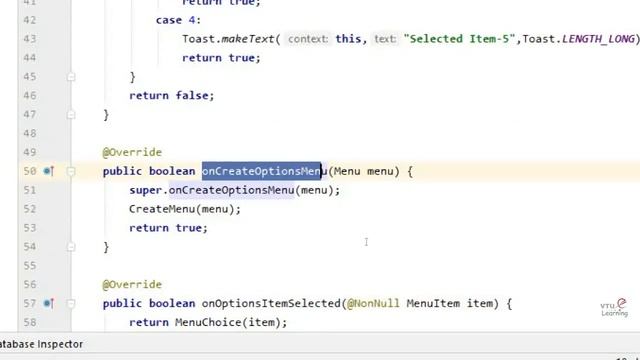Click @Override annotation on line 49
Image resolution: width=640 pixels, height=360 pixels.
[x=132, y=152]
